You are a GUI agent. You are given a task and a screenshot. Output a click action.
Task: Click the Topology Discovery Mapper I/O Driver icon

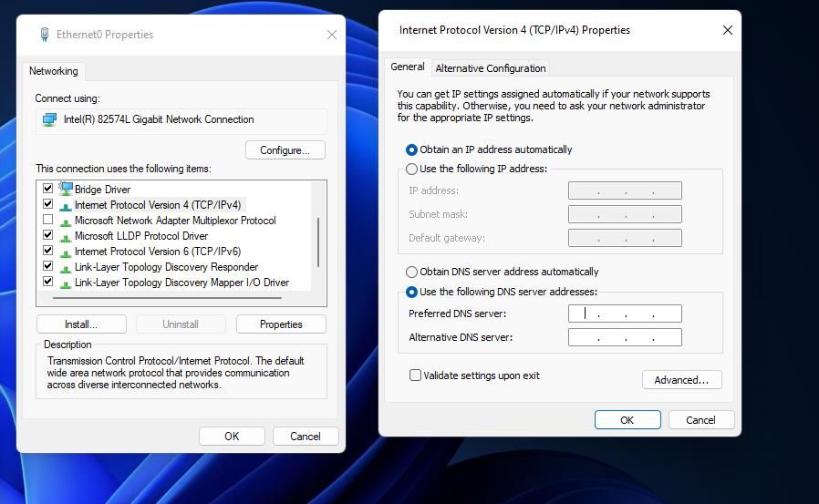pyautogui.click(x=66, y=283)
